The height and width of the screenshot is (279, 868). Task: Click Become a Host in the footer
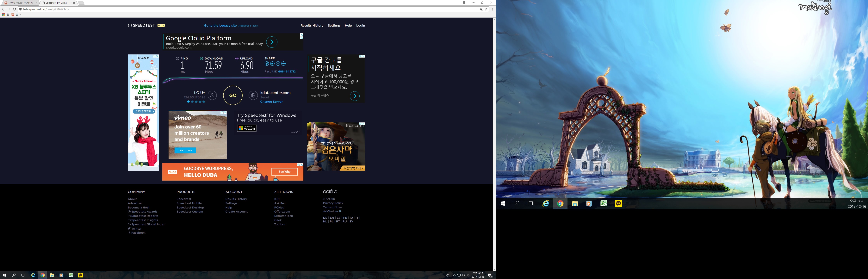coord(139,208)
